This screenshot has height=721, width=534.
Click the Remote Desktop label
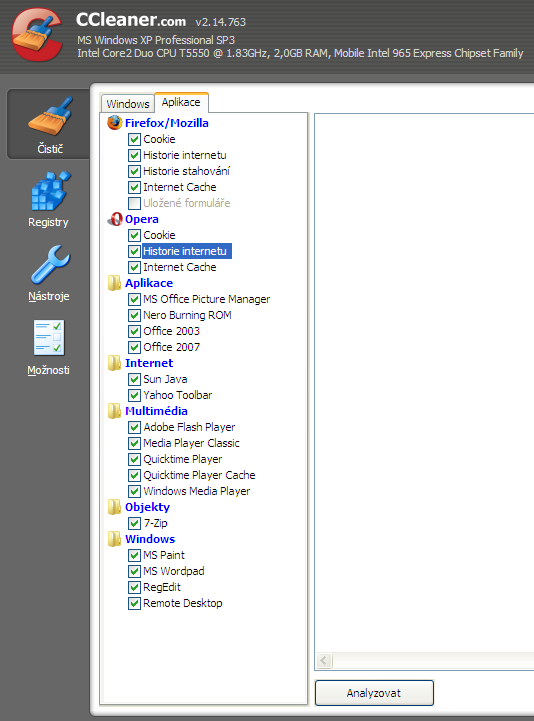(183, 603)
